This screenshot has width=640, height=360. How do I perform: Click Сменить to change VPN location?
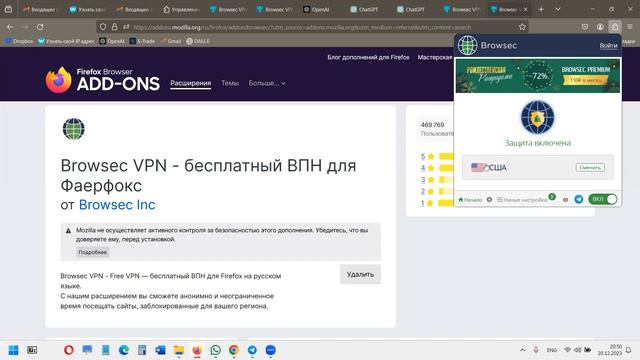click(590, 167)
